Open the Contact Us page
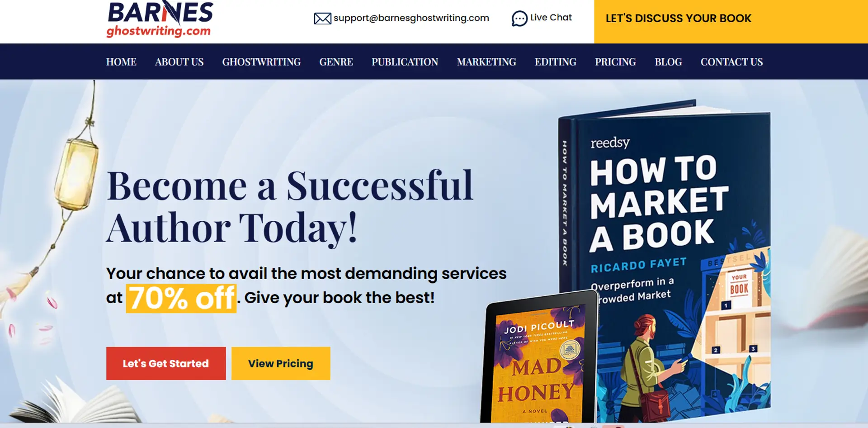 (x=731, y=62)
